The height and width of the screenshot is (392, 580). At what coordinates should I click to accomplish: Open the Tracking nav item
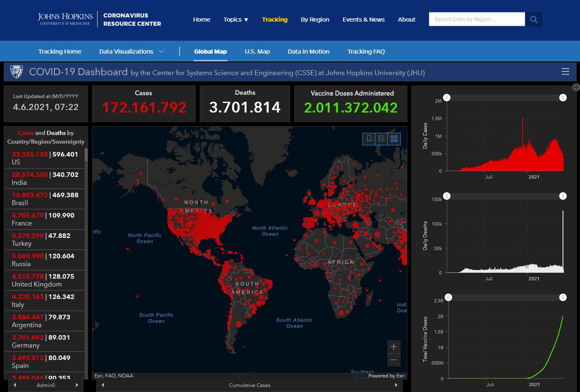(274, 20)
